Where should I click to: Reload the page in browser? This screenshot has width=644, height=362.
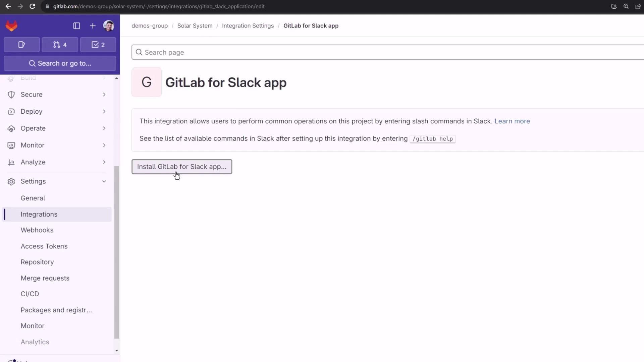pos(32,6)
